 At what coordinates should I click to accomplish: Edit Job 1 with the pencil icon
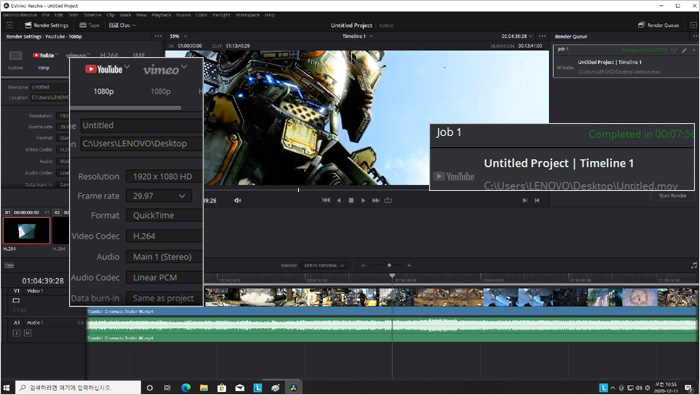684,50
